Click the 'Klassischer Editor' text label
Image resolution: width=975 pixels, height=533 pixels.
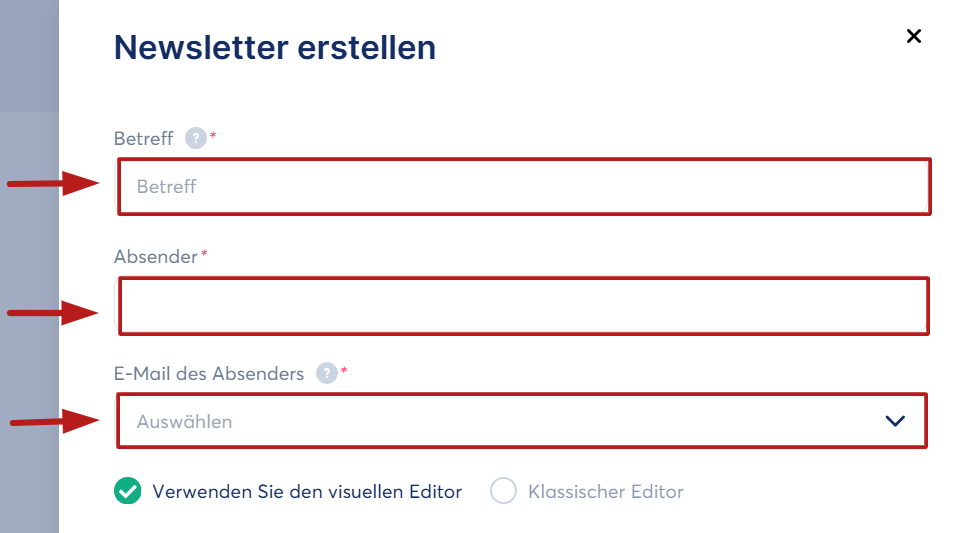606,492
